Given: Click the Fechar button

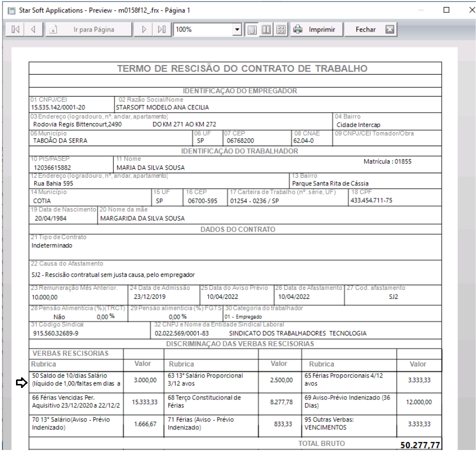Looking at the screenshot, I should 371,30.
